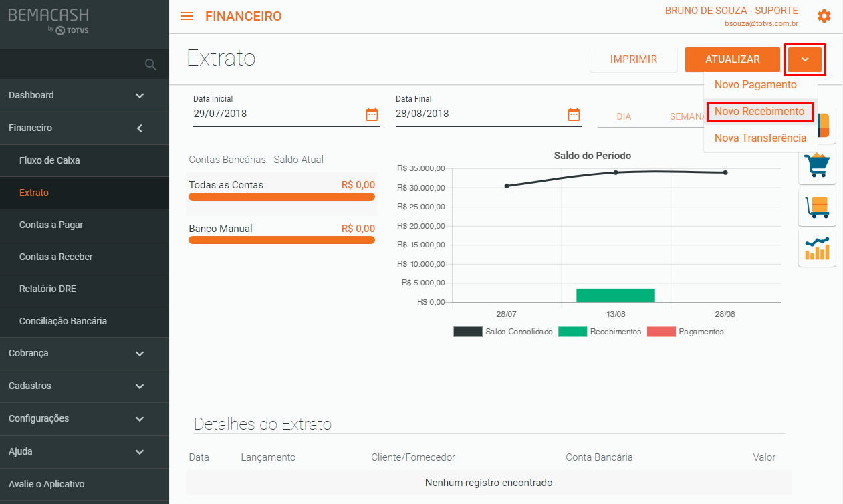Click the FINANCEIRO header title
This screenshot has height=504, width=843.
(243, 16)
